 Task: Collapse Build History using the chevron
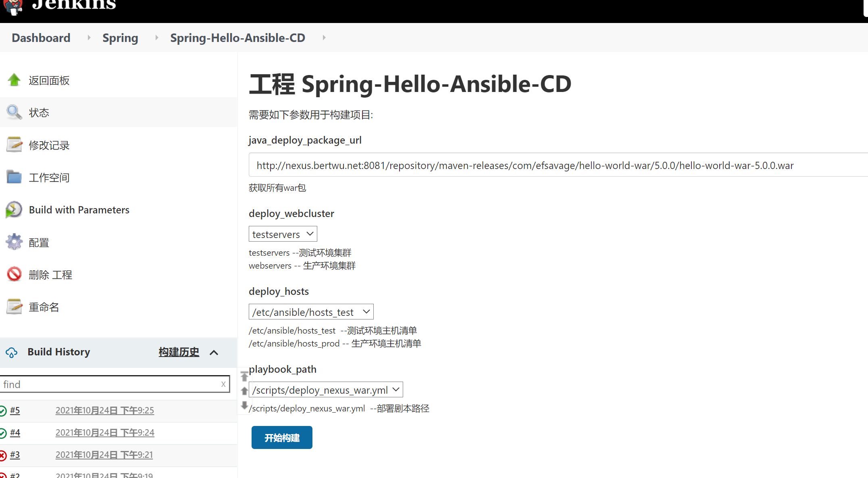pyautogui.click(x=214, y=352)
